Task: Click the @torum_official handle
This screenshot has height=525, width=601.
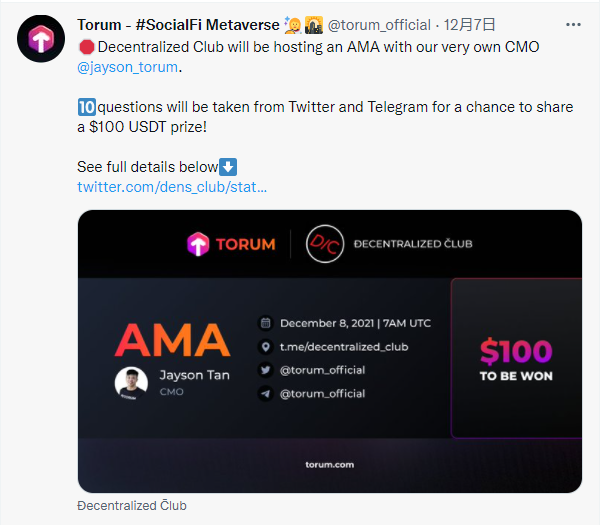Action: click(x=379, y=24)
